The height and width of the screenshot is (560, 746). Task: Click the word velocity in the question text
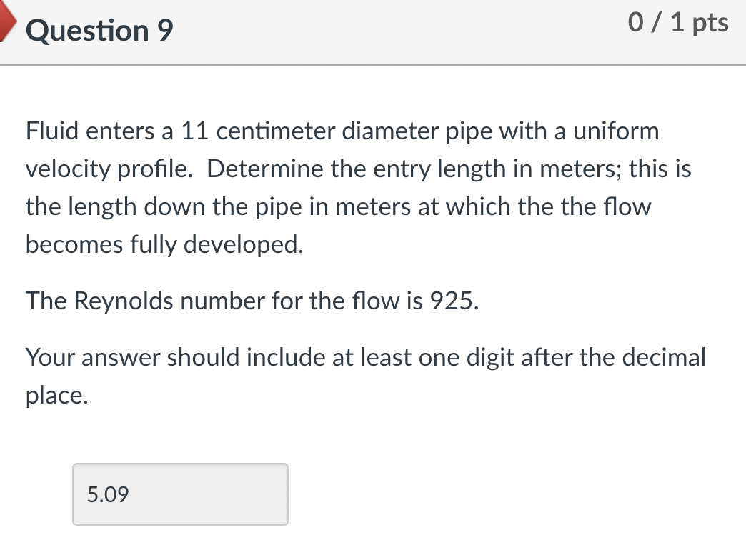pyautogui.click(x=67, y=169)
